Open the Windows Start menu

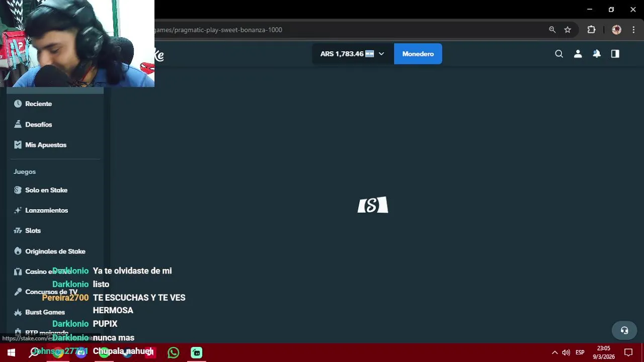[x=11, y=352]
